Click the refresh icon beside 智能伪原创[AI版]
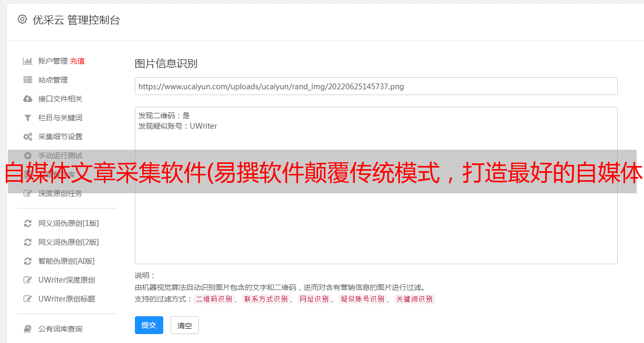This screenshot has width=644, height=343. pos(28,261)
